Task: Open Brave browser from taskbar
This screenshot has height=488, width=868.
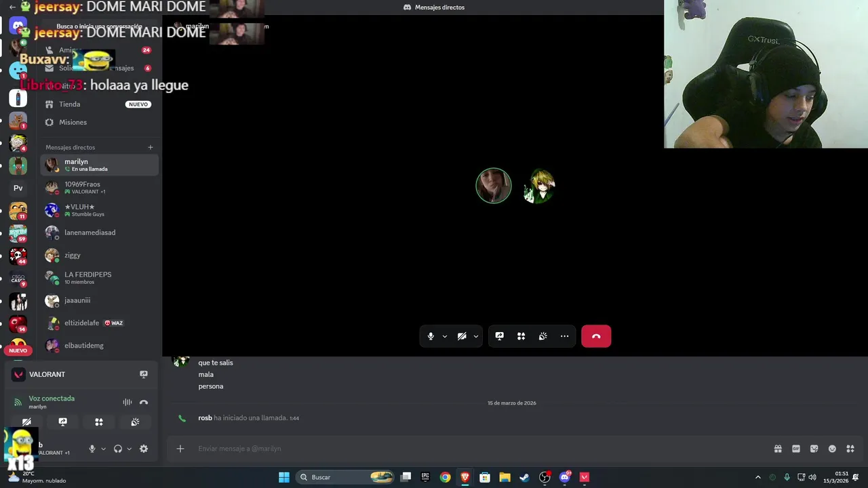Action: tap(465, 477)
